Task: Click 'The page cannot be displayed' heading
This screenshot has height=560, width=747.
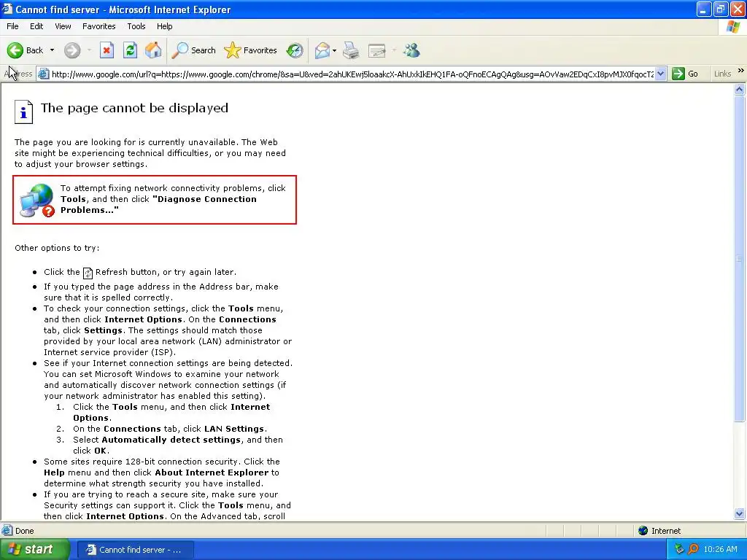Action: pos(134,108)
